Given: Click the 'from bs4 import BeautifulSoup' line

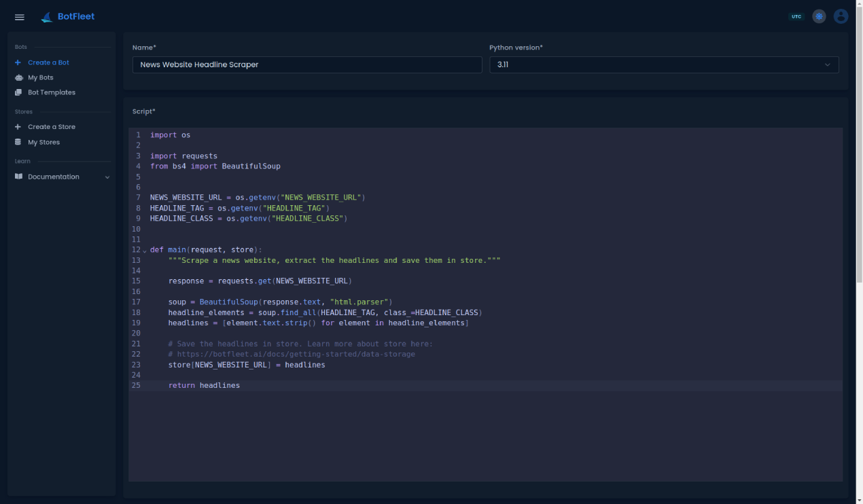Looking at the screenshot, I should point(215,166).
